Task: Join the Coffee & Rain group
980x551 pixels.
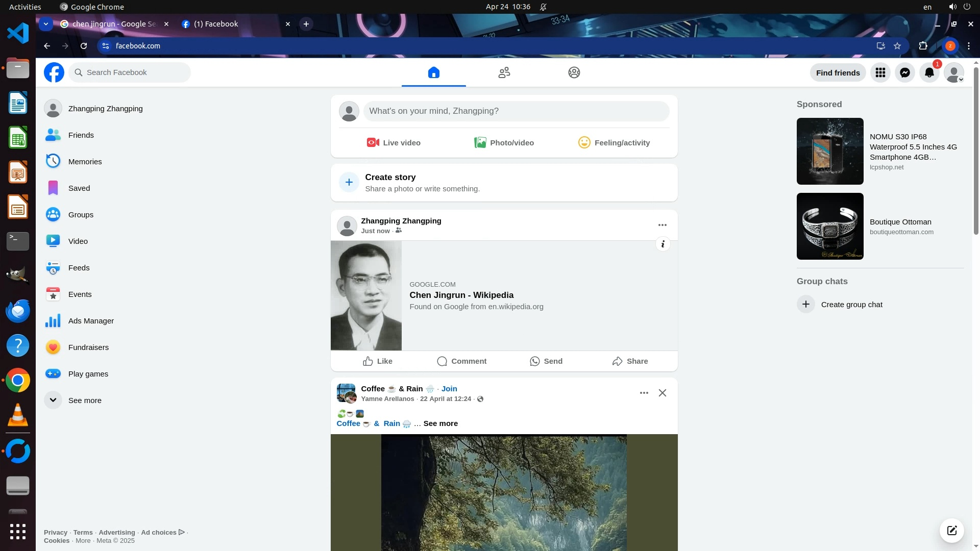Action: (x=449, y=389)
